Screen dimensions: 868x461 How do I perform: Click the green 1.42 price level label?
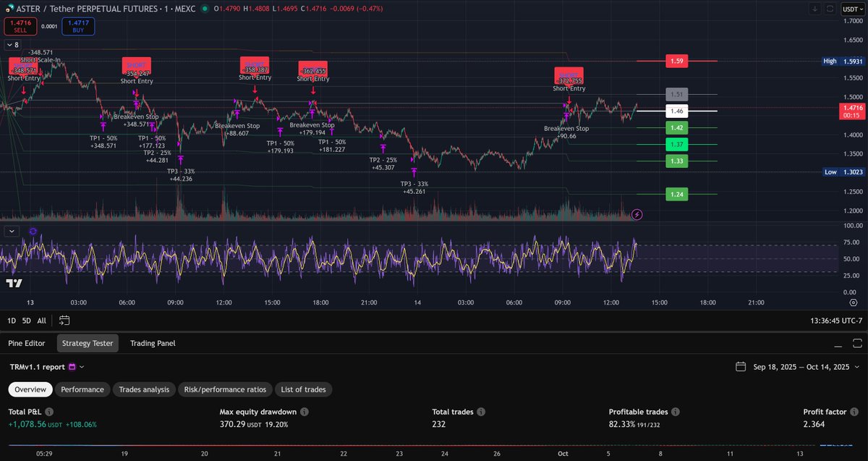676,128
